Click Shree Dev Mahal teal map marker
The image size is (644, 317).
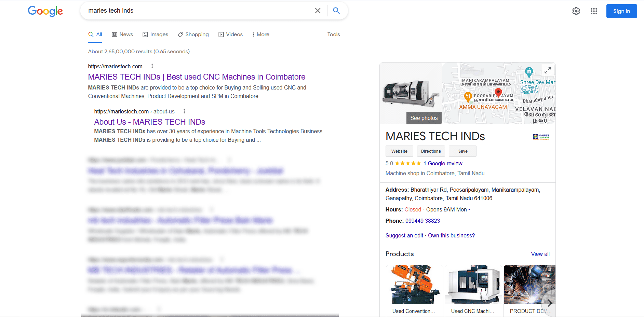coord(529,72)
